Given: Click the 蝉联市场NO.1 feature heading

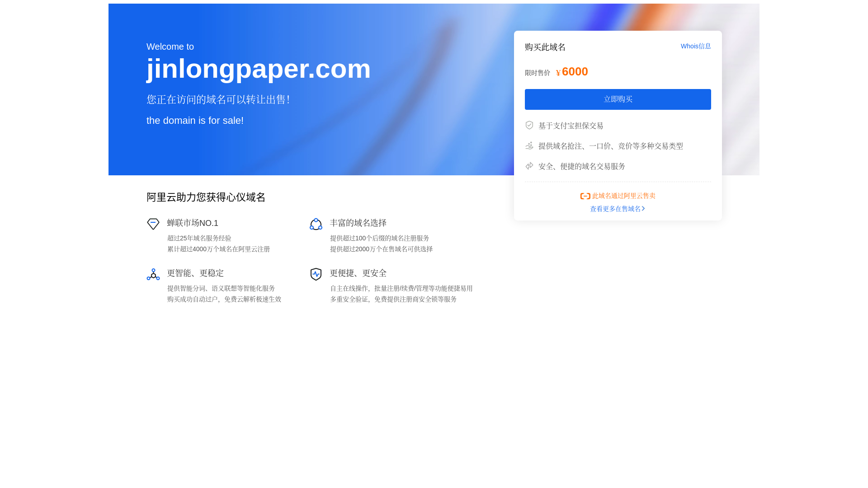Looking at the screenshot, I should click(x=193, y=223).
